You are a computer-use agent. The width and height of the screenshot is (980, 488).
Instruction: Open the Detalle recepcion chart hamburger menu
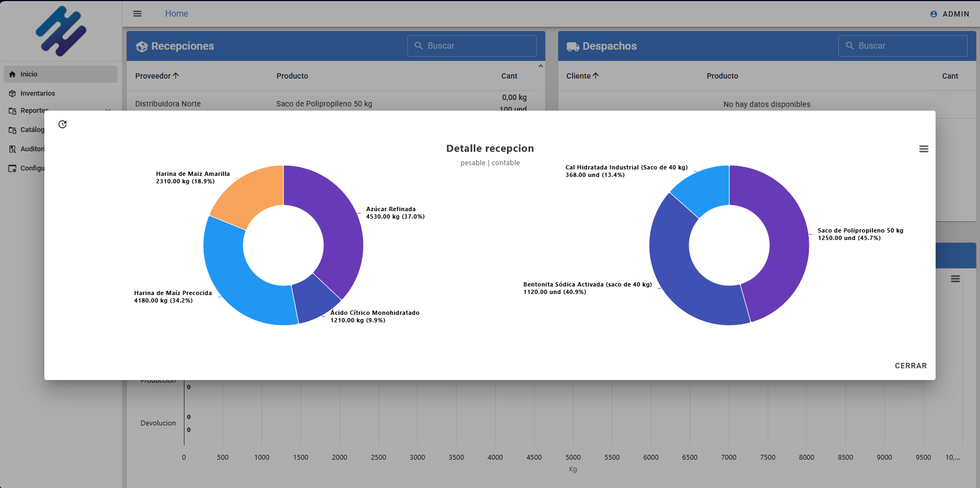pos(923,149)
